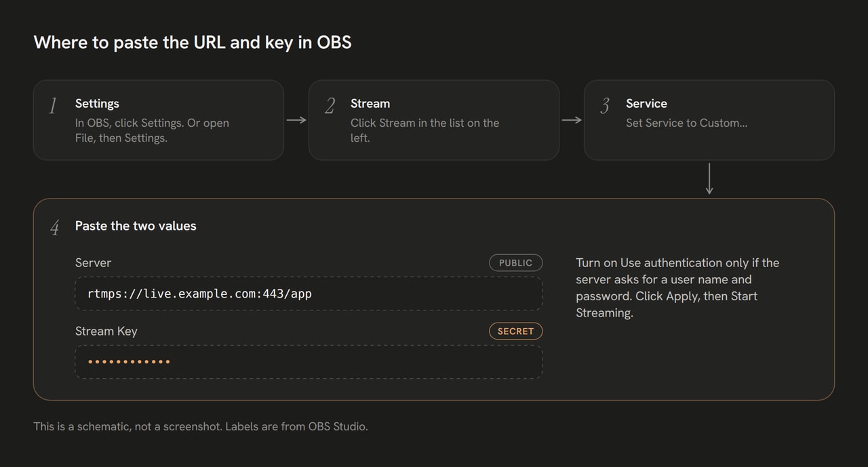Viewport: 868px width, 467px height.
Task: Click the text 'Click Stream in the list on the left.'
Action: click(425, 130)
